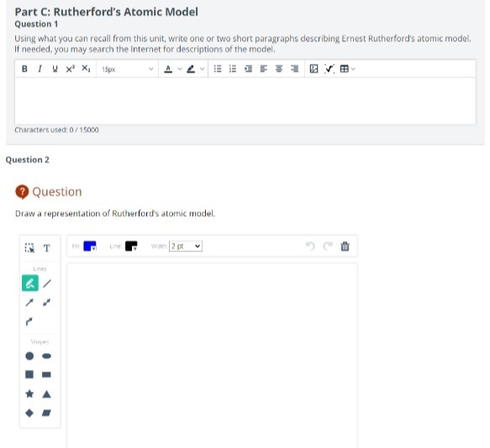The height and width of the screenshot is (448, 490).
Task: Select the freehand pencil drawing tool
Action: coord(30,283)
